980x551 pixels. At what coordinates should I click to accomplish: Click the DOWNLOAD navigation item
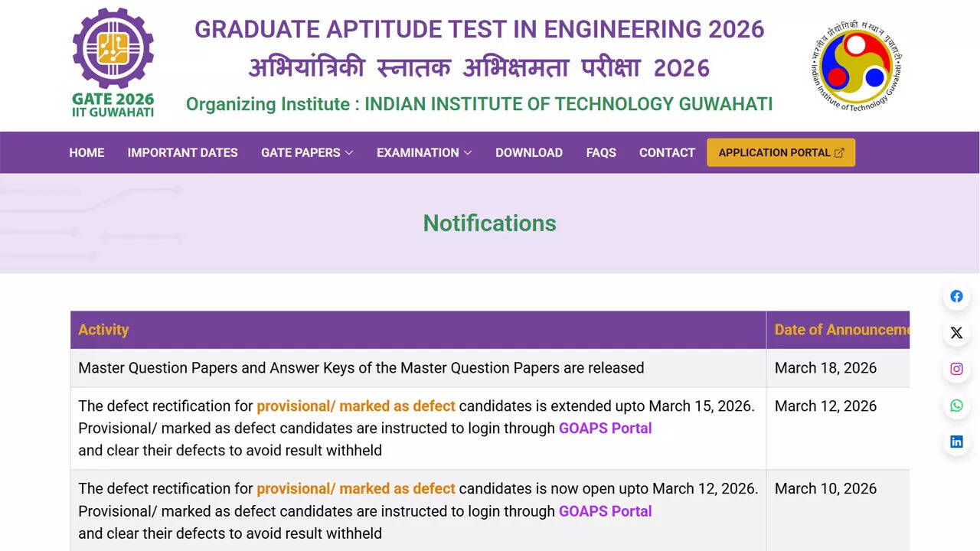click(x=529, y=152)
